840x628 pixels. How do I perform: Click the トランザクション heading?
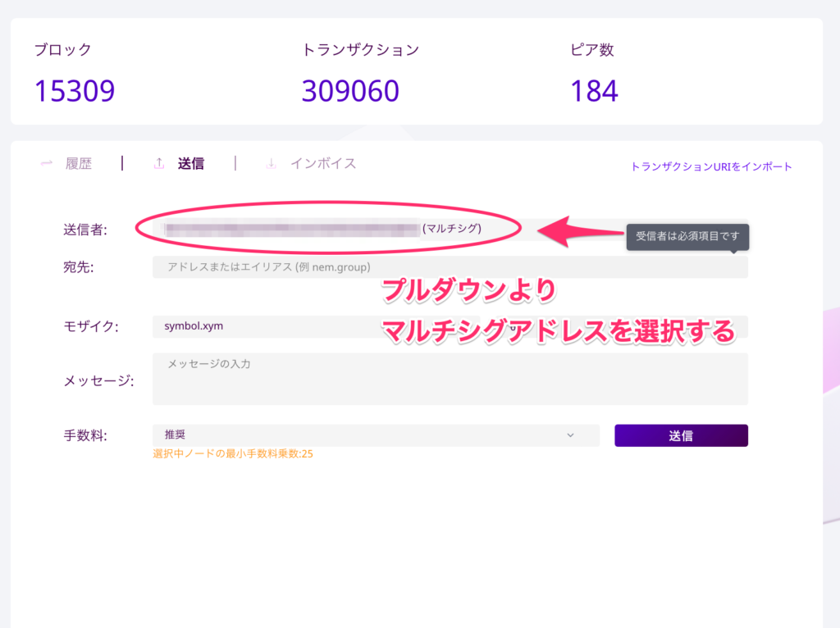click(361, 50)
